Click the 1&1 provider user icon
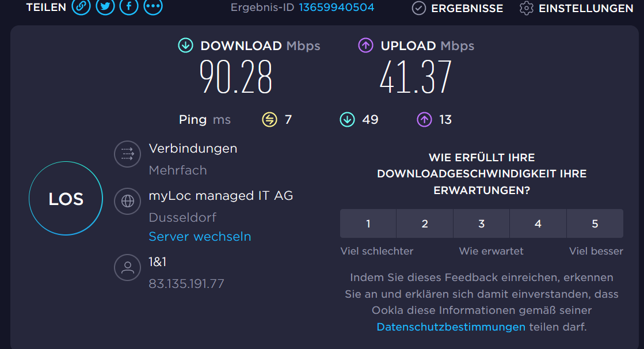The height and width of the screenshot is (349, 644). [x=127, y=267]
